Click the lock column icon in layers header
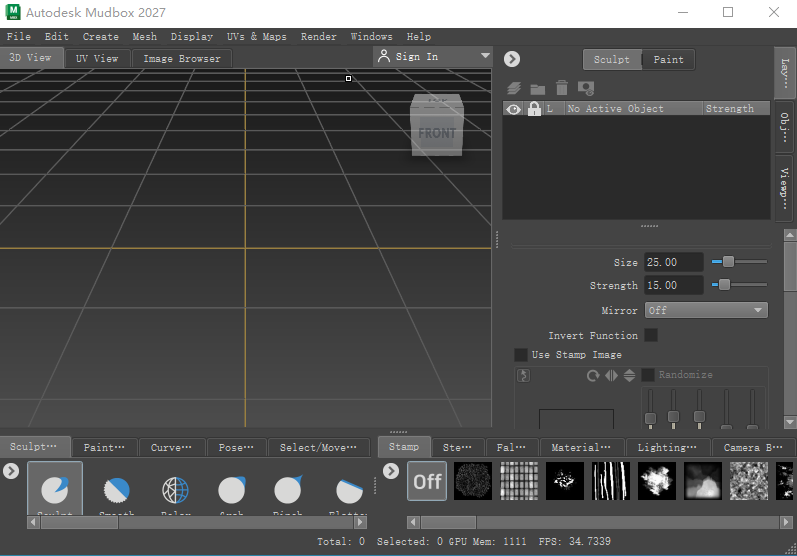The width and height of the screenshot is (797, 556). (534, 108)
